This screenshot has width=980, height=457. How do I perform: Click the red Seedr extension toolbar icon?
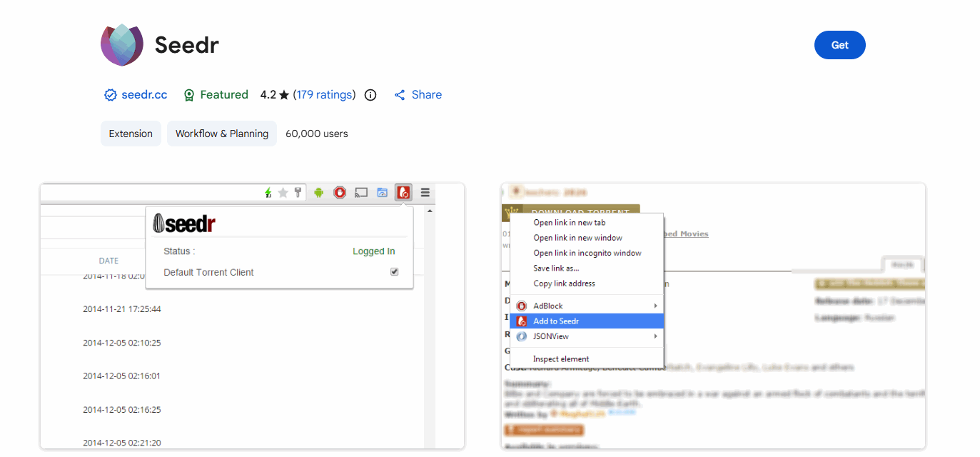403,192
